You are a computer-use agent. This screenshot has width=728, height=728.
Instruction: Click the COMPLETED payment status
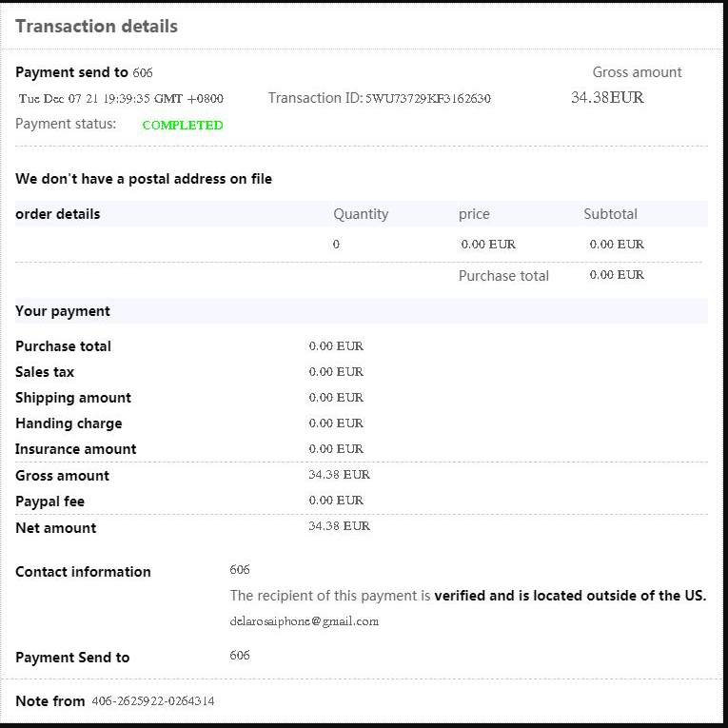(x=183, y=126)
